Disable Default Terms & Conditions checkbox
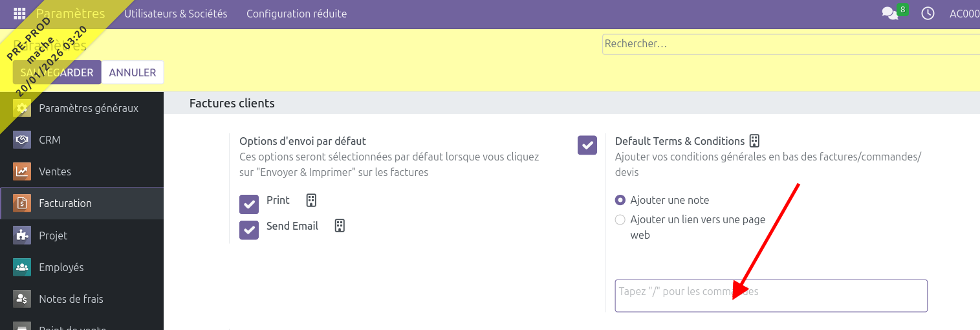 click(587, 145)
